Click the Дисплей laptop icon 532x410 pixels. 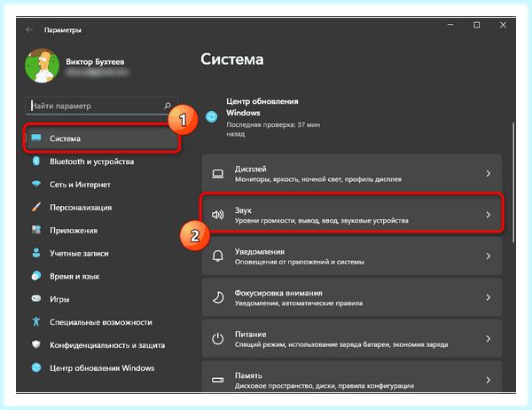pyautogui.click(x=218, y=174)
